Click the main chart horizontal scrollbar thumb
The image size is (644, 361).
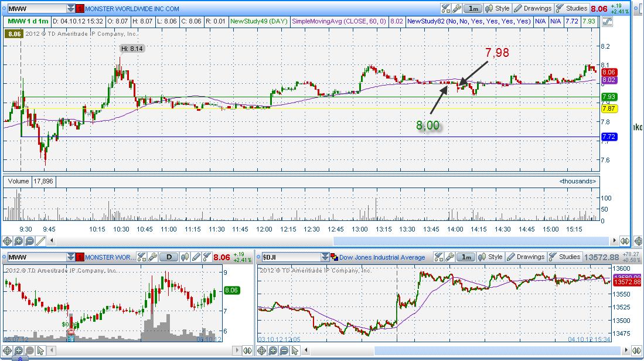coord(471,241)
